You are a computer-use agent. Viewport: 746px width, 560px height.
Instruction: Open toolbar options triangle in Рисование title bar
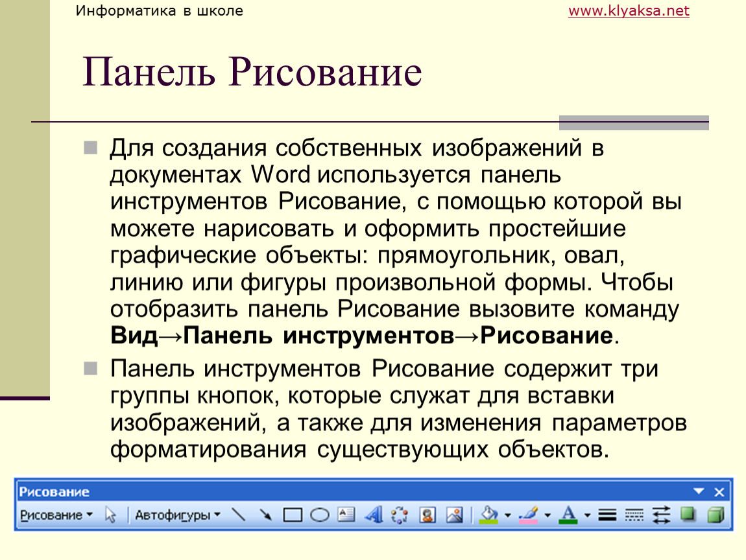coord(699,491)
